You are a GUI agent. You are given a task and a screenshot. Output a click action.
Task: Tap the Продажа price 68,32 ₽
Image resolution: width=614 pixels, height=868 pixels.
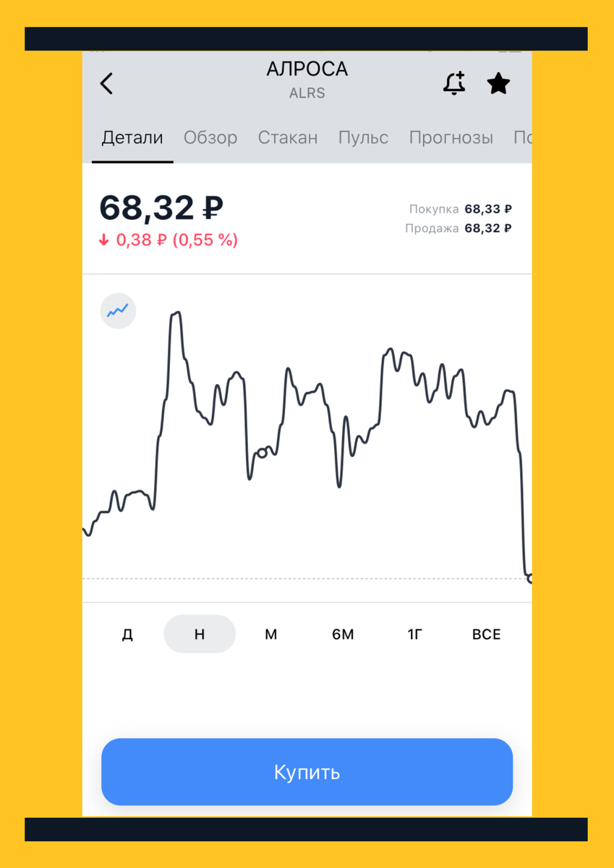click(488, 229)
